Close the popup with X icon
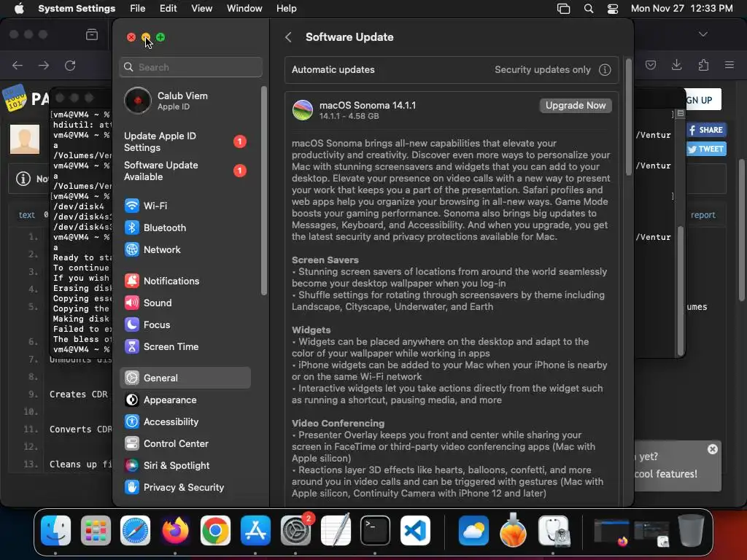Viewport: 747px width, 560px height. point(712,449)
